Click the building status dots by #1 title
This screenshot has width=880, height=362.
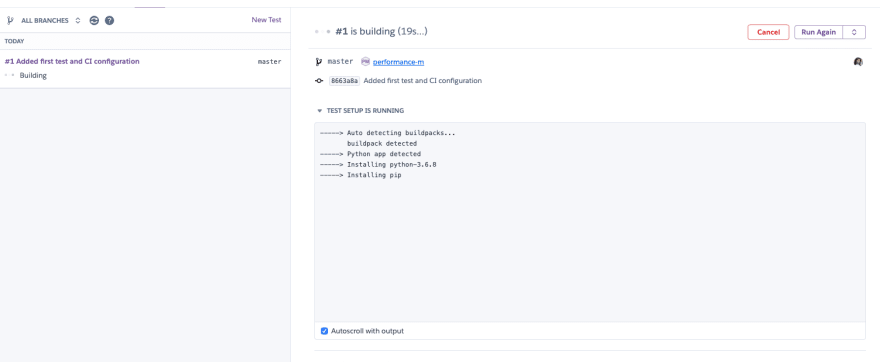[323, 32]
